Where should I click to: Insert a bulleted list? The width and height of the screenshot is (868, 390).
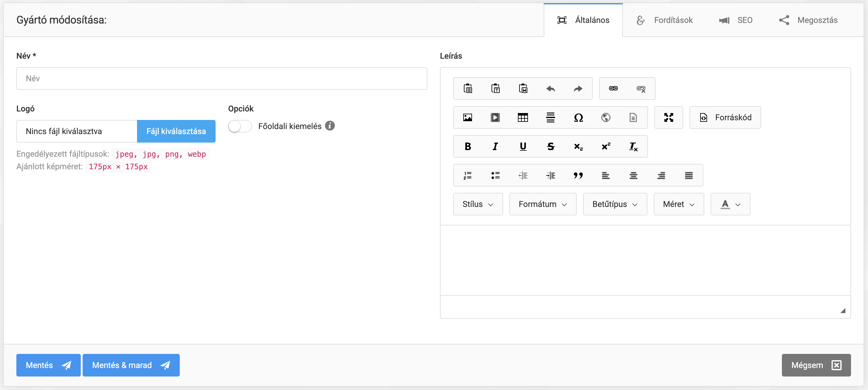[x=495, y=176]
